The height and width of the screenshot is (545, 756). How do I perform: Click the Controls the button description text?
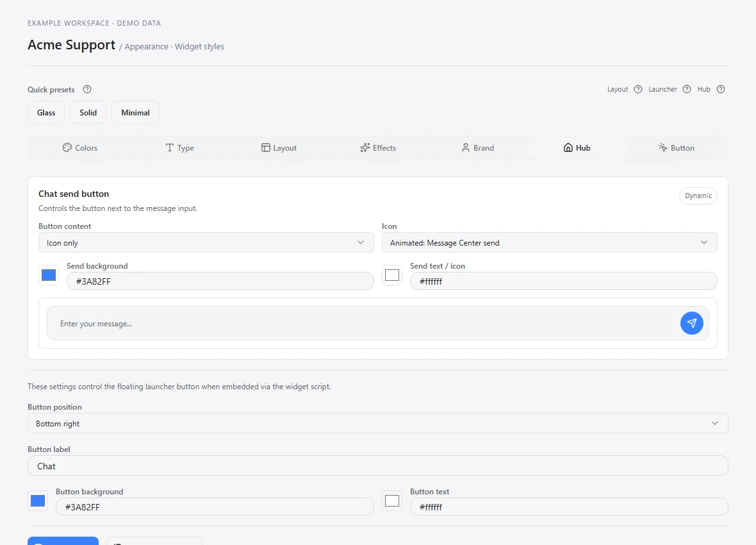[118, 208]
